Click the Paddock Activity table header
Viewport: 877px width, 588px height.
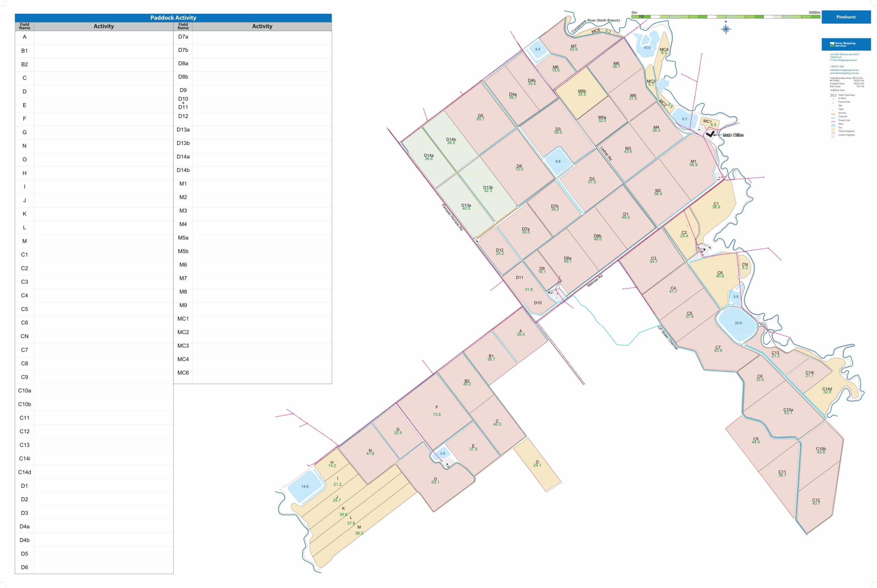[x=173, y=17]
